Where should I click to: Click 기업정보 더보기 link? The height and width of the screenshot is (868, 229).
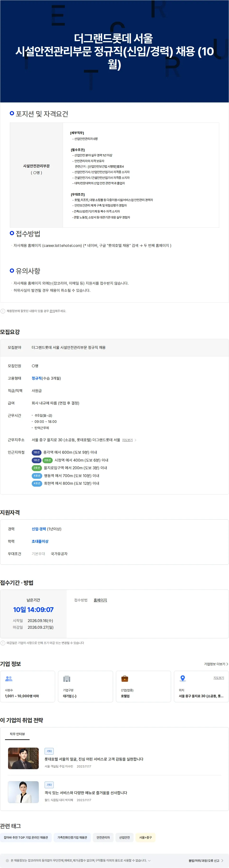(216, 664)
